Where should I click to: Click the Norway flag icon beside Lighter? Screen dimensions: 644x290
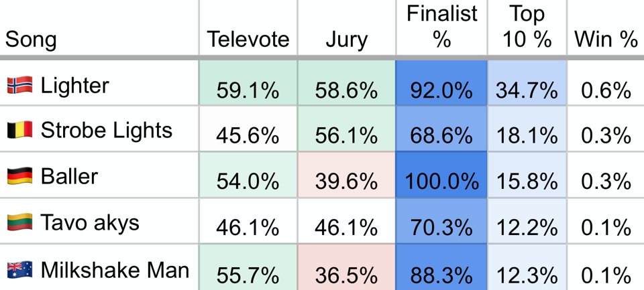(19, 85)
